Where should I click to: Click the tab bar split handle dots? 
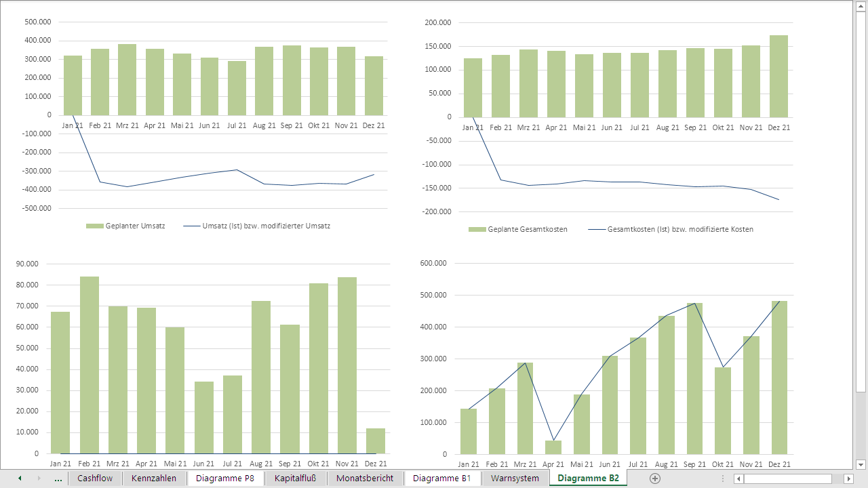tap(723, 479)
